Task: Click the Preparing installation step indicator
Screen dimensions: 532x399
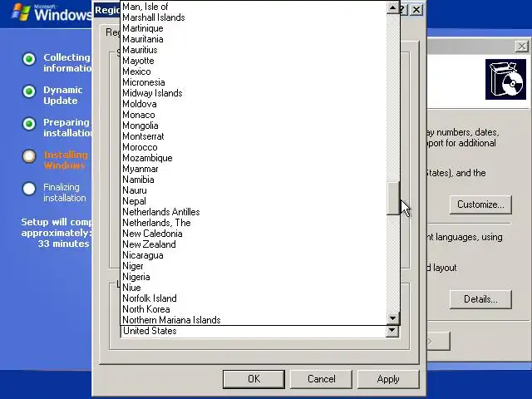Action: (29, 124)
